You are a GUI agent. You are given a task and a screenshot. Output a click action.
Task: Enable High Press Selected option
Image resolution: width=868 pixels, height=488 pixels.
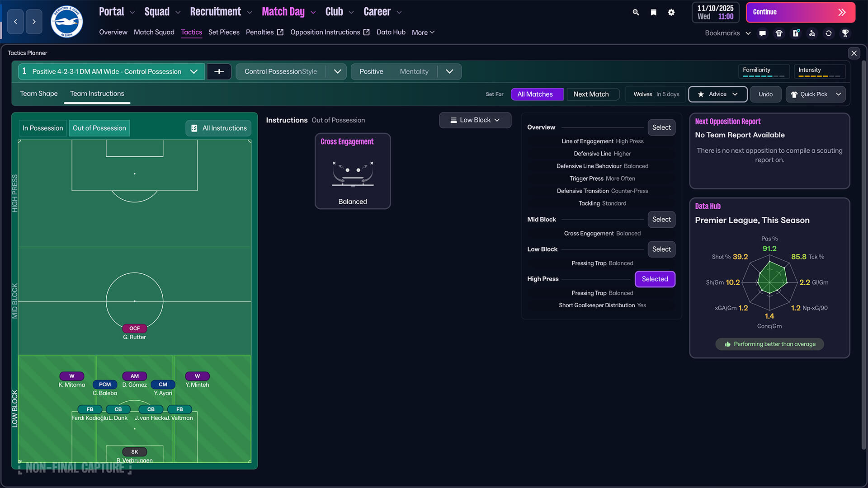tap(655, 279)
